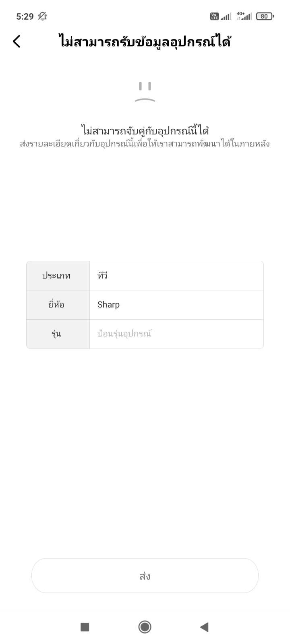The image size is (290, 644).
Task: Tap the page title ไม่สามารถรับข้อมูลอุปกรณ์ได้
Action: tap(145, 41)
